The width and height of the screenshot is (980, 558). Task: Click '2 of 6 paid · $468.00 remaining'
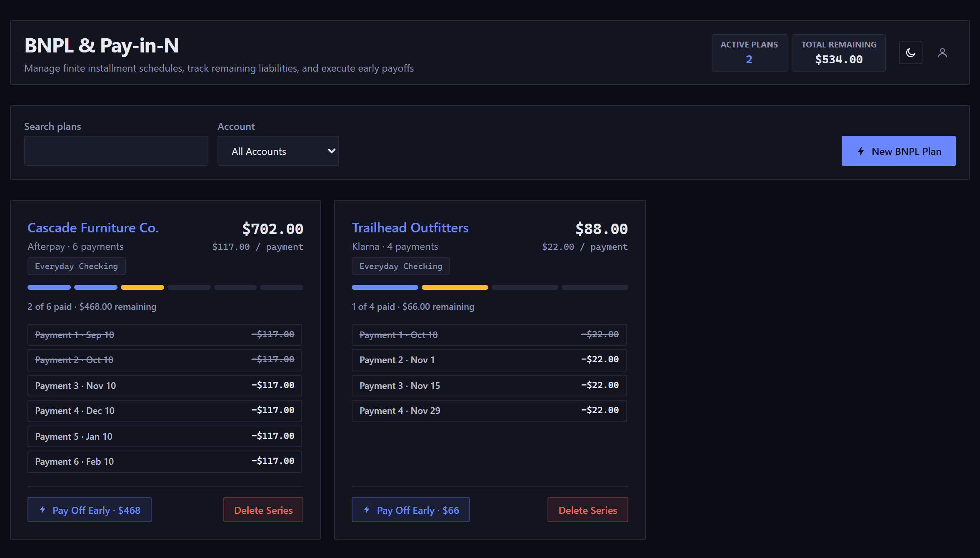(92, 306)
